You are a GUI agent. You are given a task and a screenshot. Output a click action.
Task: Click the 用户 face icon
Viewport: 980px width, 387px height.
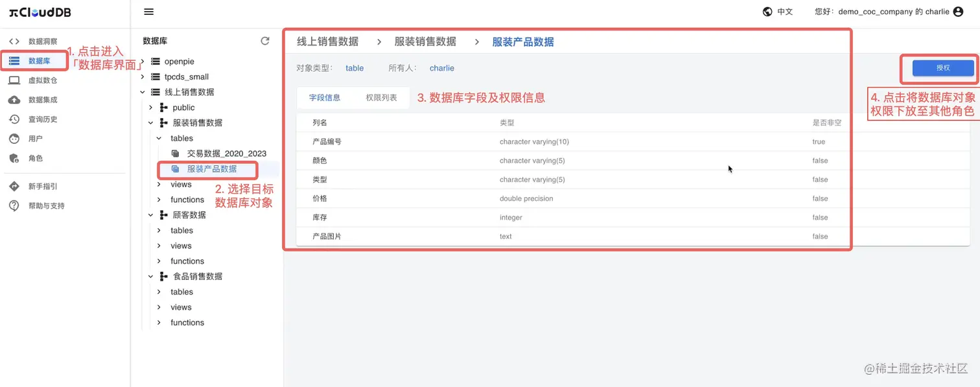click(x=14, y=139)
